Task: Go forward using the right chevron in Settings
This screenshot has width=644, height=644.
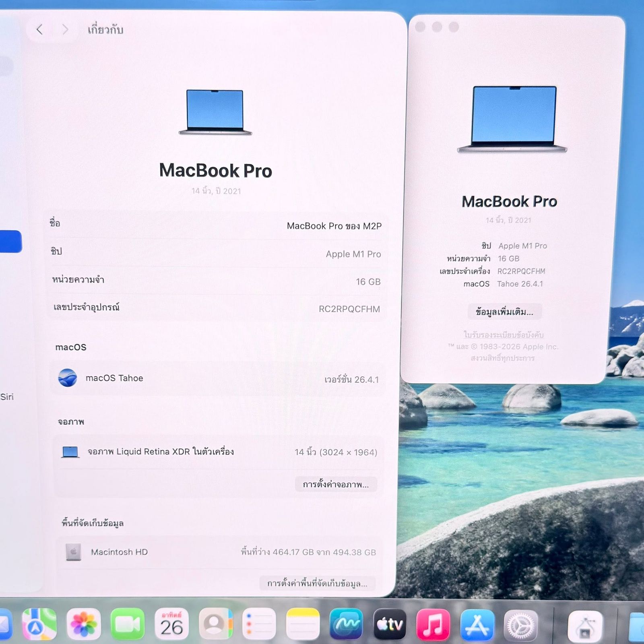Action: pyautogui.click(x=65, y=29)
